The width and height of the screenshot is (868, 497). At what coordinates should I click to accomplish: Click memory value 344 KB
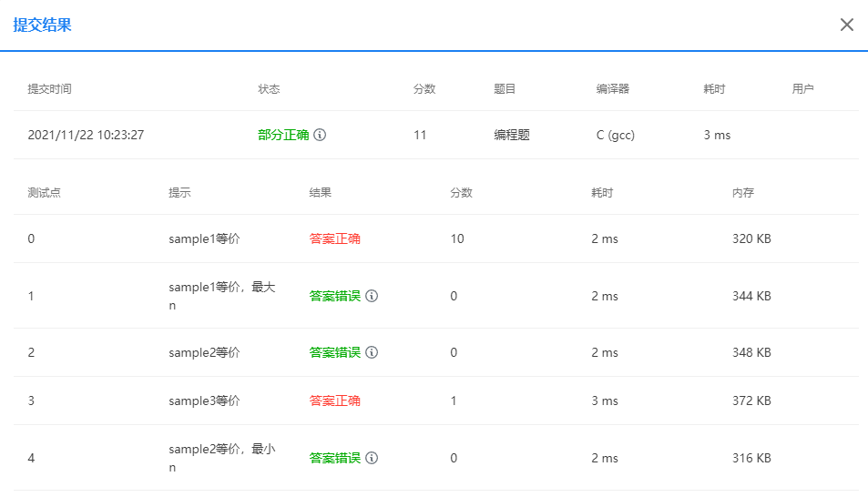pyautogui.click(x=751, y=296)
